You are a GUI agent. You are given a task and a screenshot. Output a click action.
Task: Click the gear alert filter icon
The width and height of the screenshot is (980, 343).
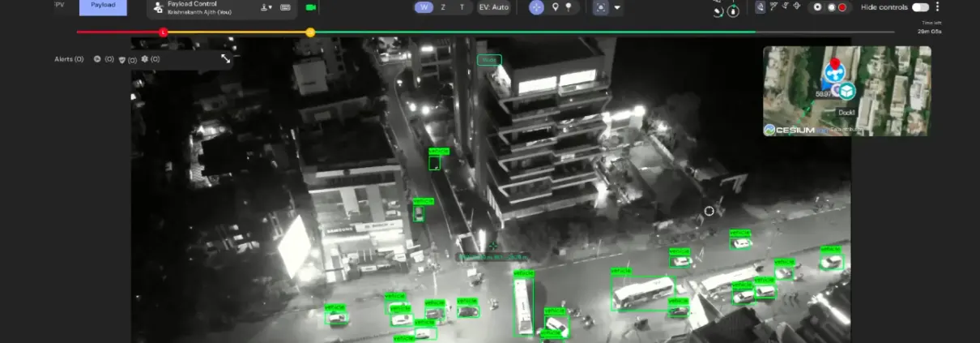pyautogui.click(x=145, y=59)
